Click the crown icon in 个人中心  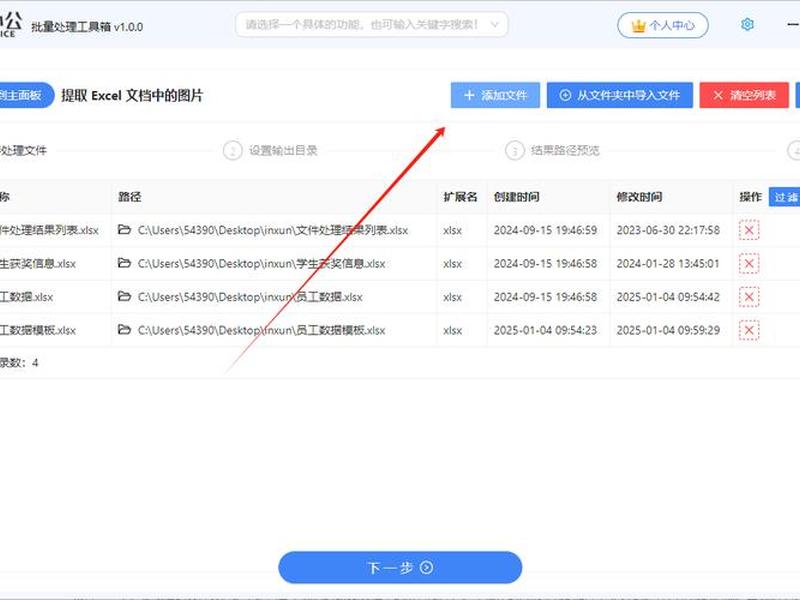(638, 26)
